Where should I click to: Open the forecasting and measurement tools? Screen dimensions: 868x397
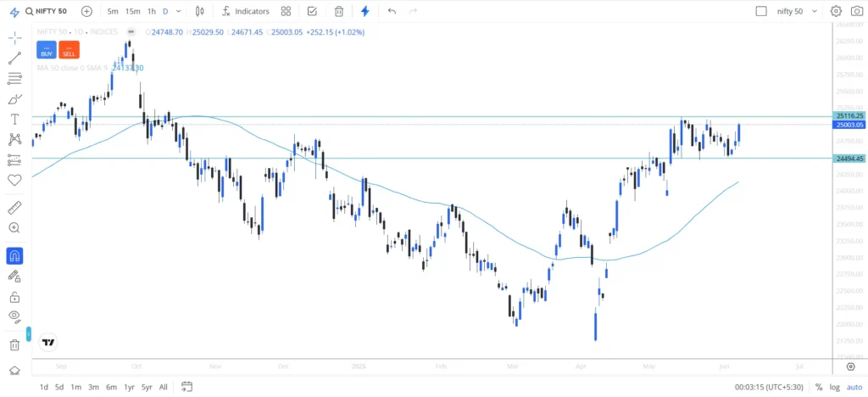click(x=15, y=160)
